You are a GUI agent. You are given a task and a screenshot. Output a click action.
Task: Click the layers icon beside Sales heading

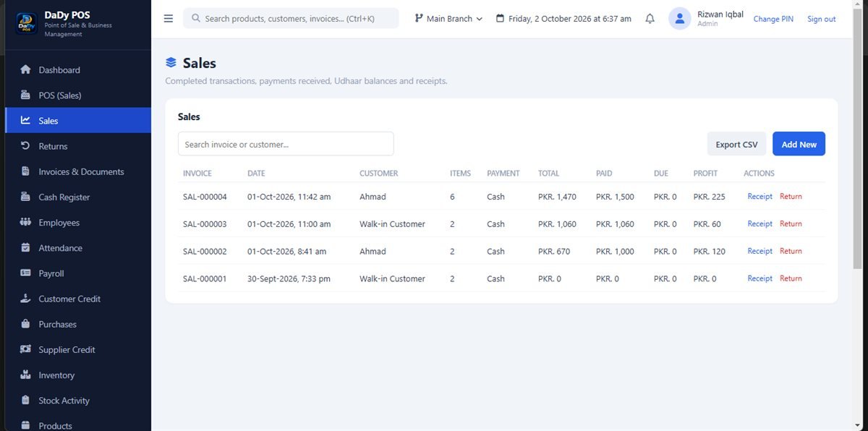tap(171, 63)
